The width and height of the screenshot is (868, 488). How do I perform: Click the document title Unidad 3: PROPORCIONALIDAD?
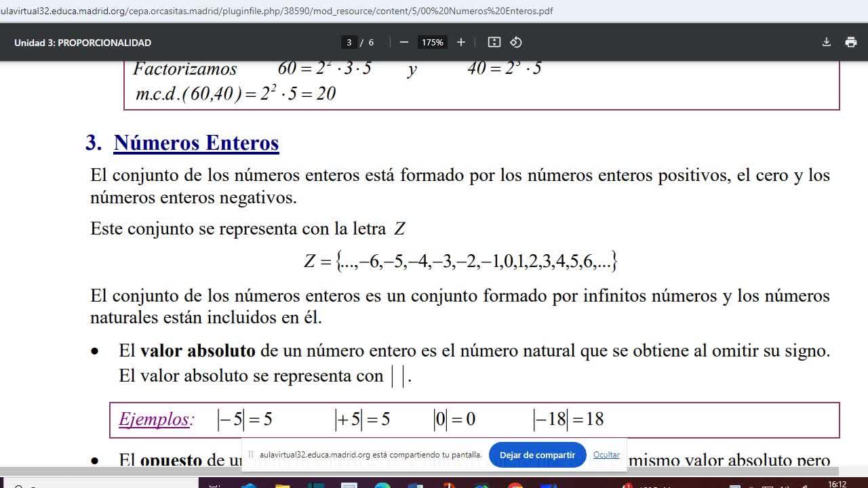pyautogui.click(x=83, y=43)
